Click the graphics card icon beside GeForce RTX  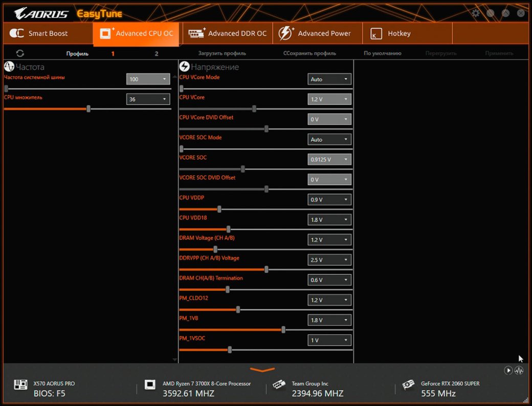[x=409, y=385]
